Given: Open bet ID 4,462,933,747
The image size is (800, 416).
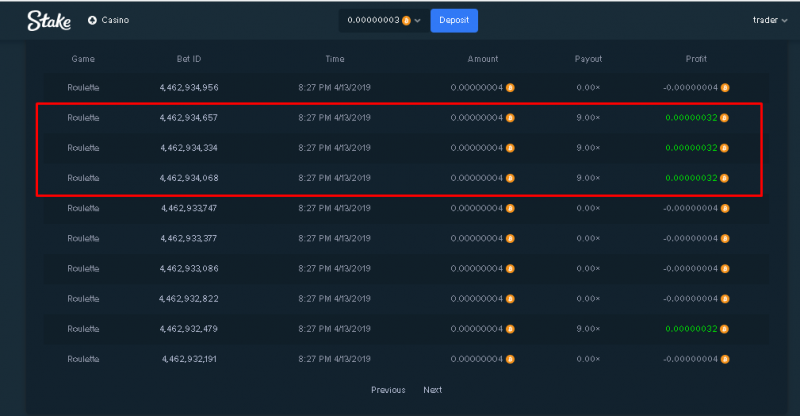Looking at the screenshot, I should coord(189,208).
